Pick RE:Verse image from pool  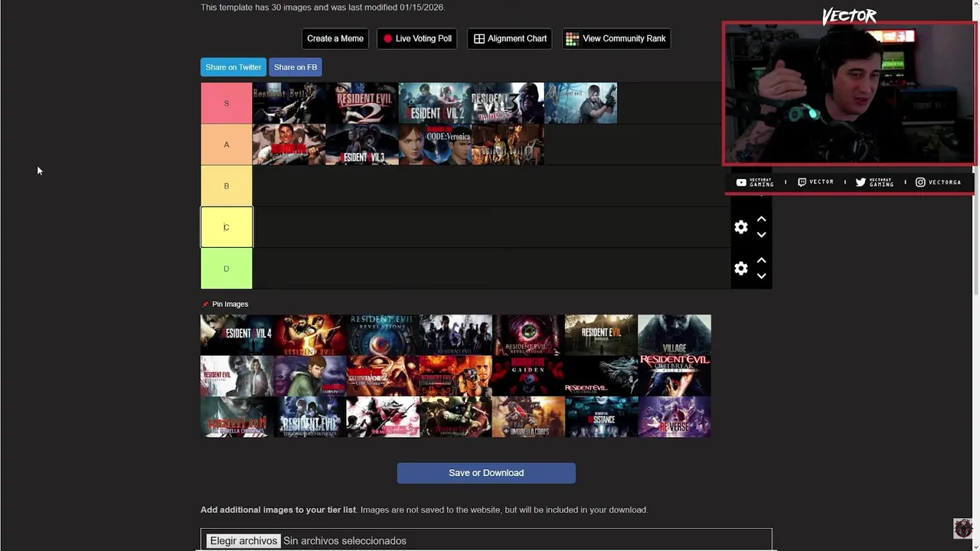(x=675, y=417)
